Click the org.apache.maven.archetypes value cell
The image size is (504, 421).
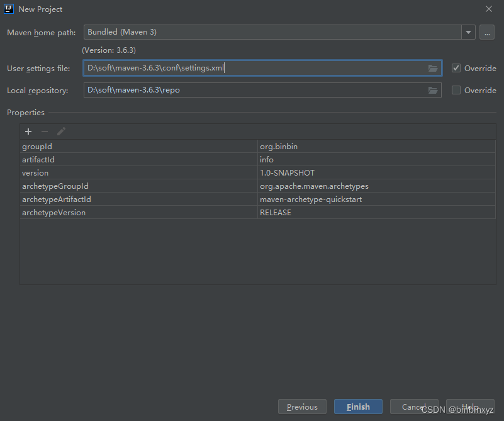(376, 186)
